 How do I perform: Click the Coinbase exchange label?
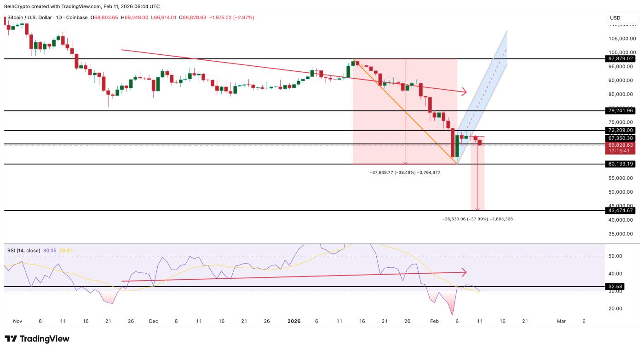pyautogui.click(x=77, y=17)
